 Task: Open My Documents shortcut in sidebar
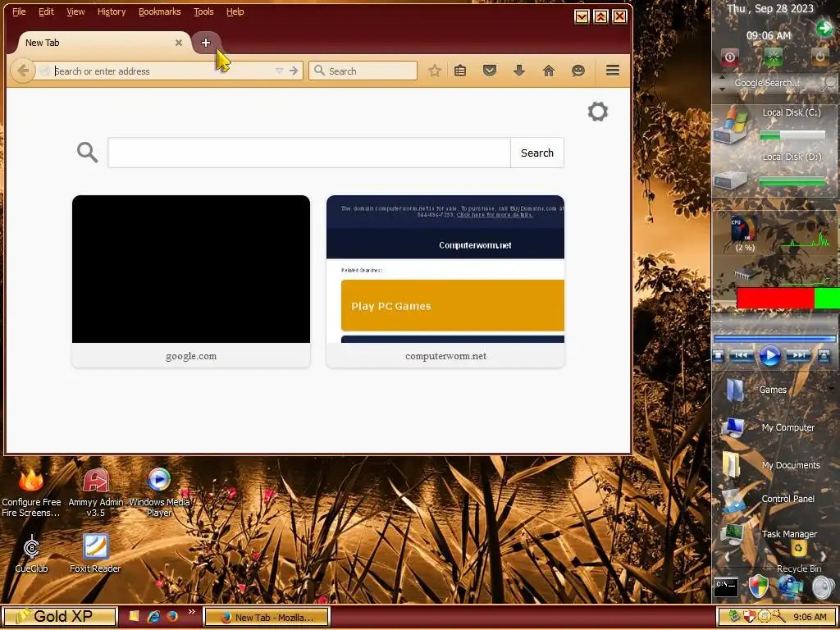click(771, 465)
